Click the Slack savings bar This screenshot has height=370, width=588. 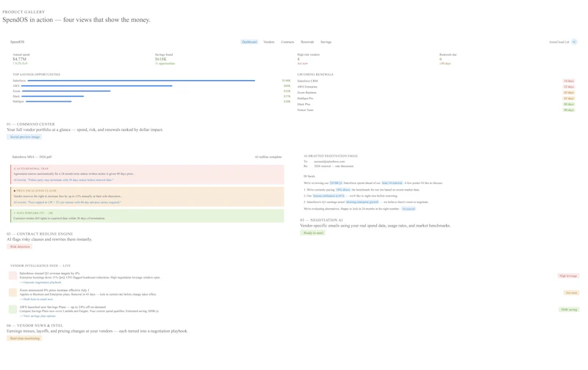pyautogui.click(x=52, y=96)
